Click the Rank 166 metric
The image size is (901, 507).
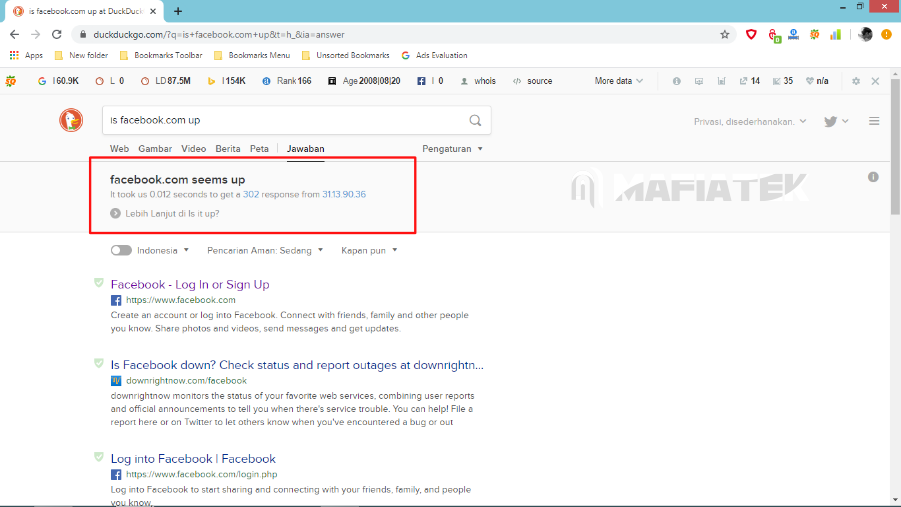point(287,81)
